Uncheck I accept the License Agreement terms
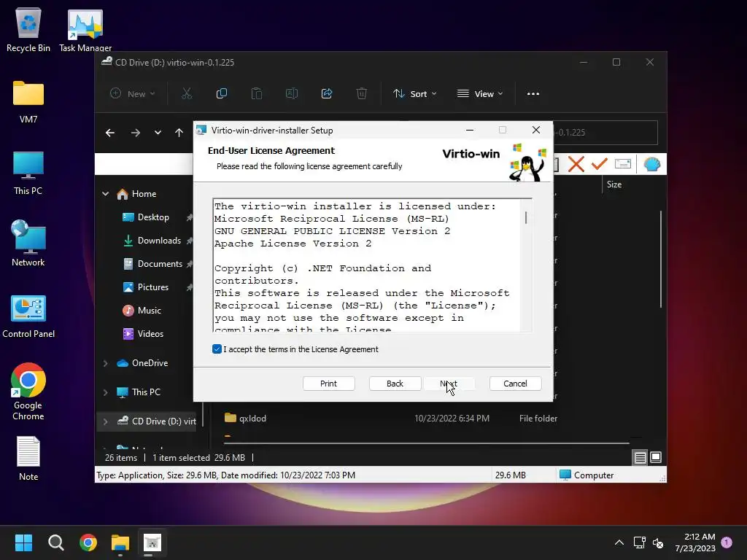 coord(217,349)
